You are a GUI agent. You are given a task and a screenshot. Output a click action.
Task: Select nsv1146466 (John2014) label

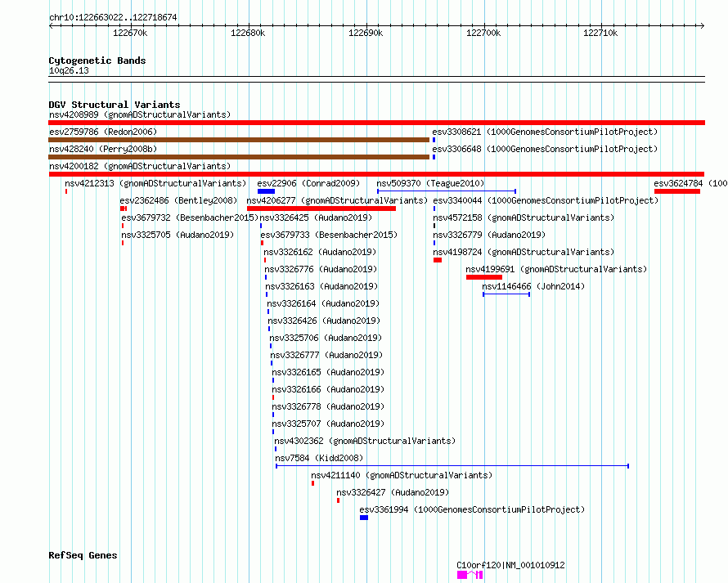533,286
